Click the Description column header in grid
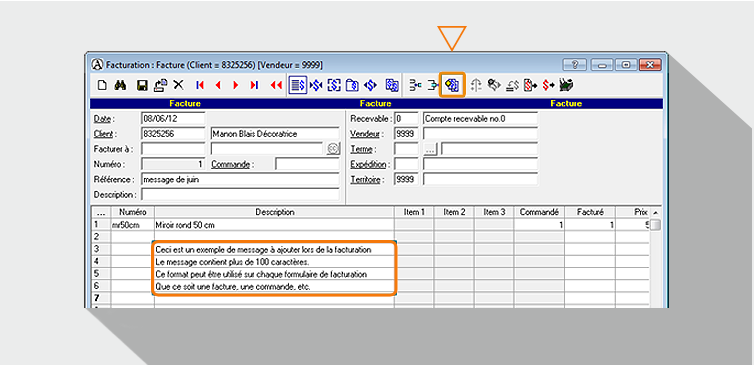Viewport: 754px width, 365px height. click(x=275, y=212)
